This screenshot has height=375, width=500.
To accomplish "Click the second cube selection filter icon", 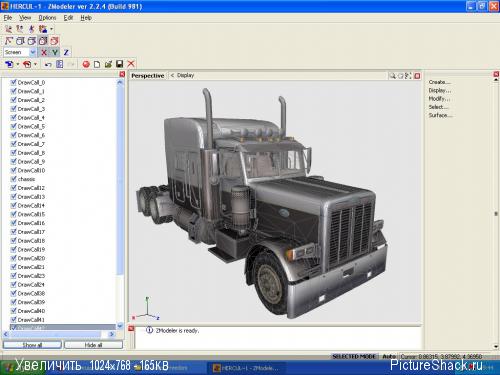I will [x=31, y=41].
